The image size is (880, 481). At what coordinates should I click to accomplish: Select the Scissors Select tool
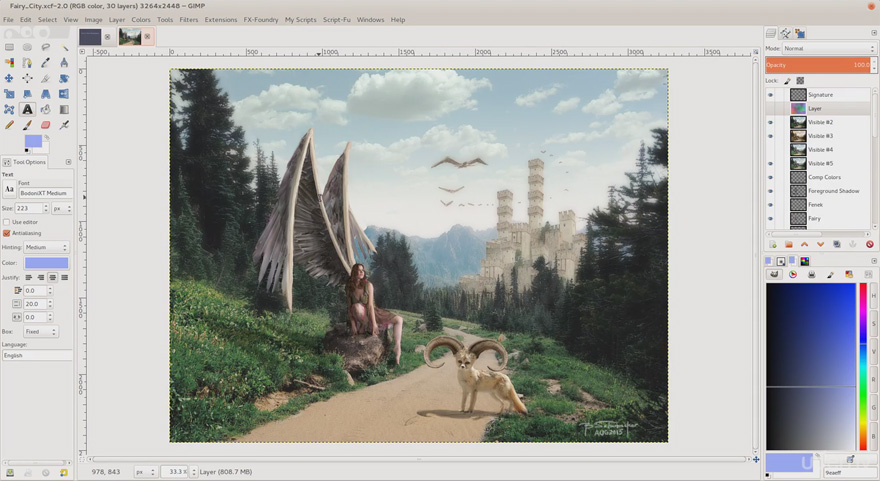[x=27, y=62]
